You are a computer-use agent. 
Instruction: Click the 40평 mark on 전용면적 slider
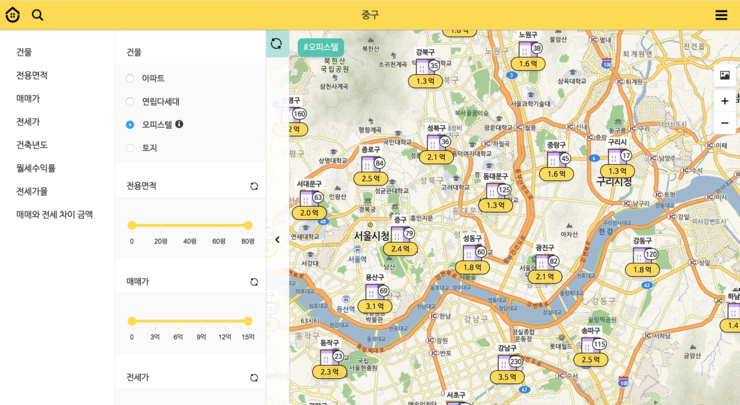click(x=190, y=241)
